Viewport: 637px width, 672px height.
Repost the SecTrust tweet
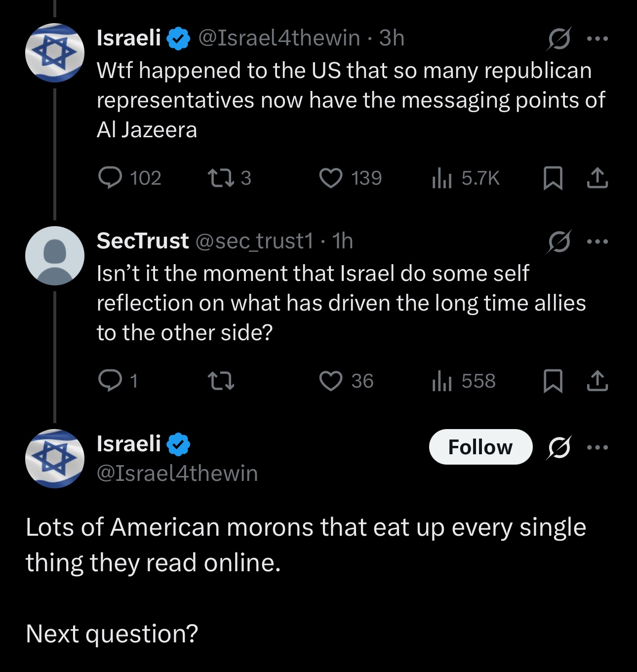click(x=221, y=381)
